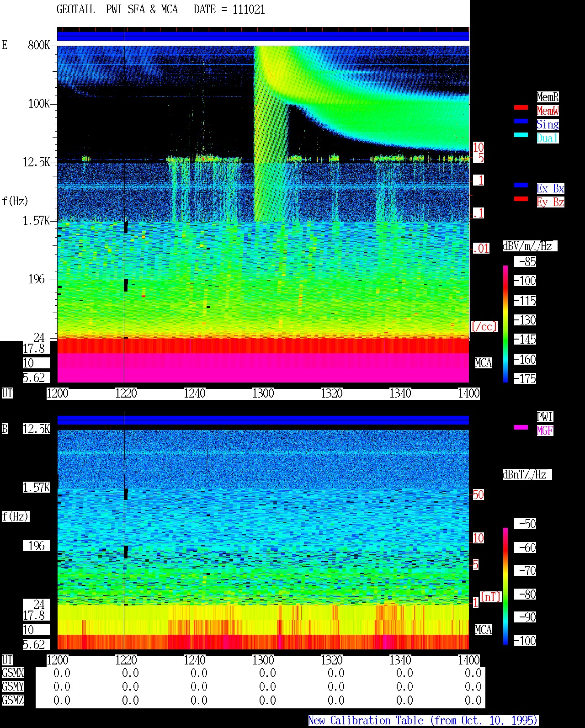Click the blue Sing legend swatch
Image resolution: width=585 pixels, height=728 pixels.
[x=521, y=121]
